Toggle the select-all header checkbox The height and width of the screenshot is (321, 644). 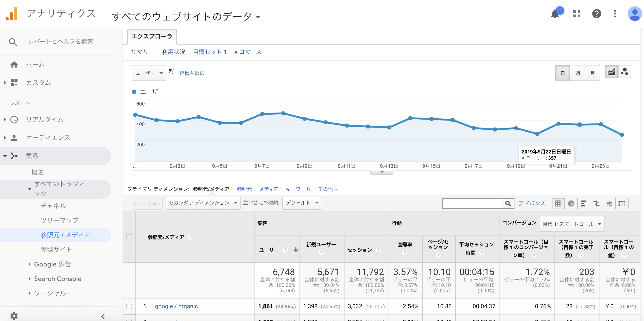pyautogui.click(x=129, y=237)
